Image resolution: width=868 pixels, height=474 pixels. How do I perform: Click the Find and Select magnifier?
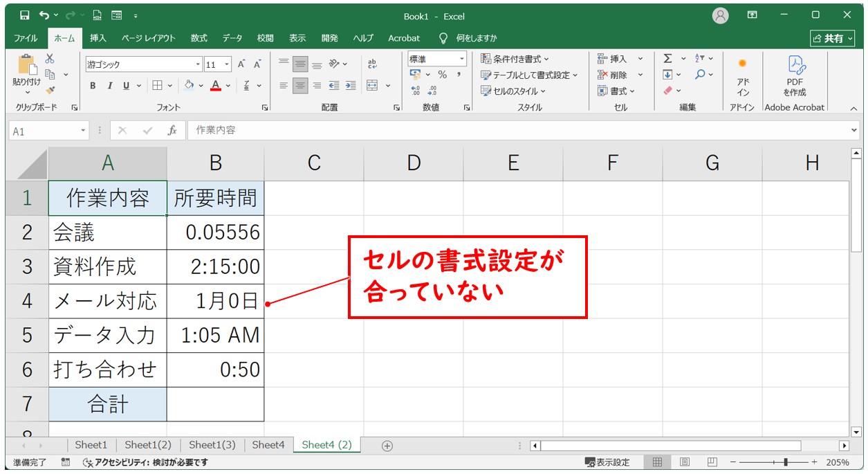[x=700, y=75]
